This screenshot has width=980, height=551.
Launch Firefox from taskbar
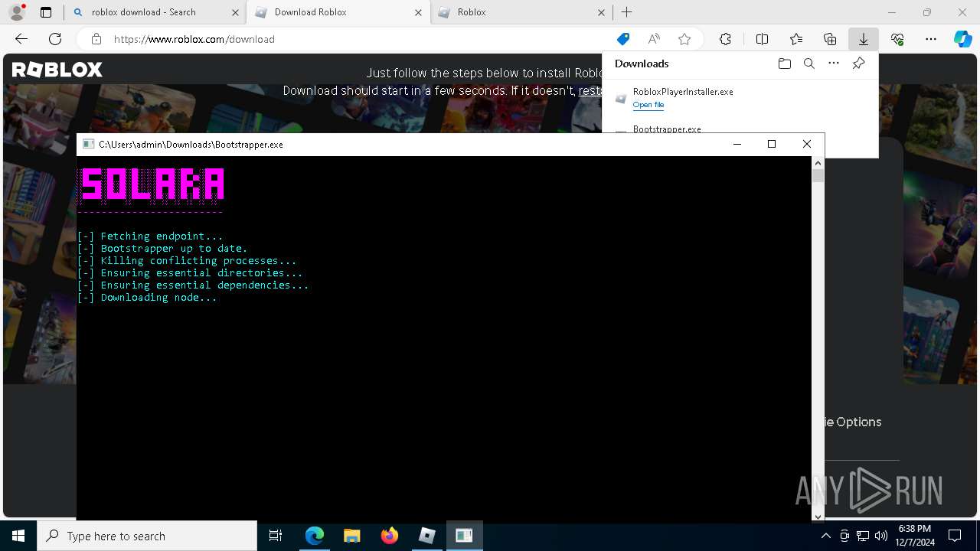tap(389, 536)
